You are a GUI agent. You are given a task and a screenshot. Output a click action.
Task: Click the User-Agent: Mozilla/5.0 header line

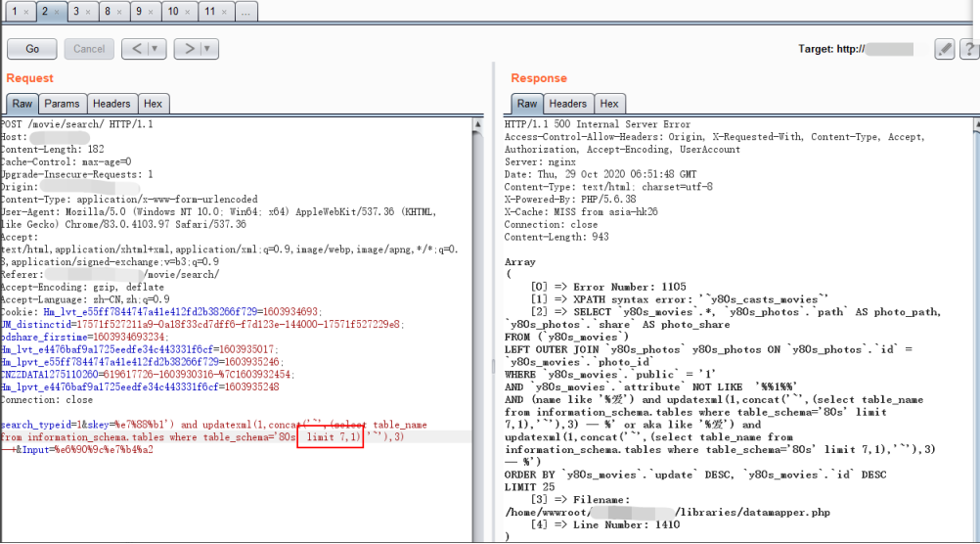tap(219, 212)
